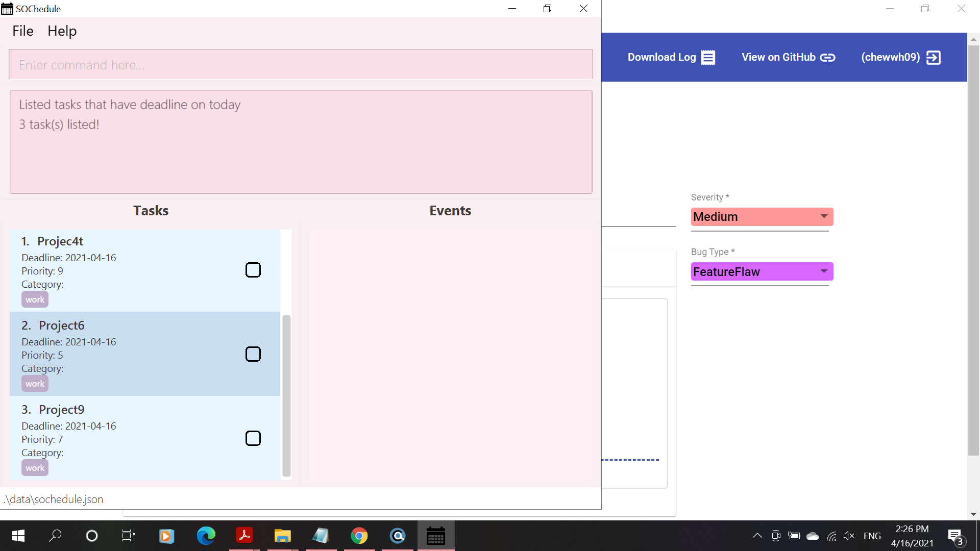Focus the Enter command here field
Viewport: 980px width, 551px height.
coord(301,65)
